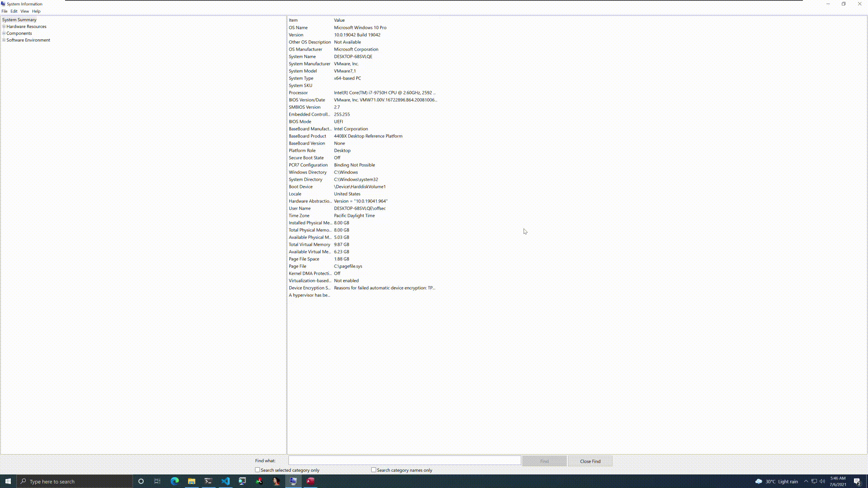The width and height of the screenshot is (868, 488).
Task: Click the volume speaker tray icon
Action: tap(822, 481)
